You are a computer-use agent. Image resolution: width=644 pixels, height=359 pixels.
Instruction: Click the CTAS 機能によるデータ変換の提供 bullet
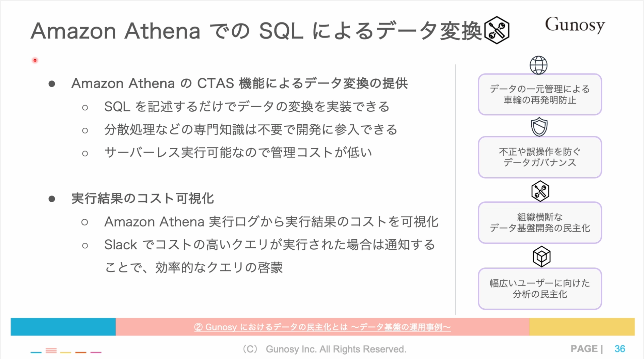pos(239,83)
